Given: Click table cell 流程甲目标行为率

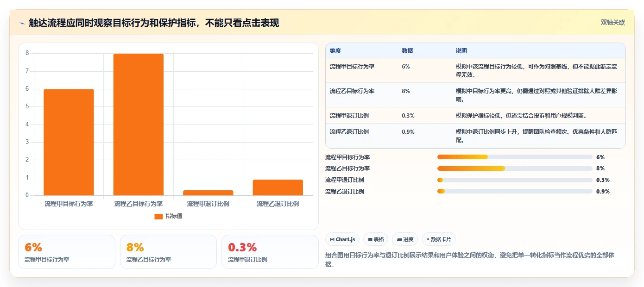Looking at the screenshot, I should (x=352, y=67).
